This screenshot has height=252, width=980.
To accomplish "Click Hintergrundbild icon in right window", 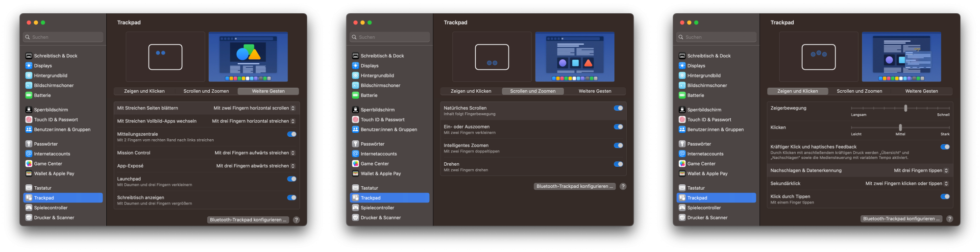I will coord(682,76).
